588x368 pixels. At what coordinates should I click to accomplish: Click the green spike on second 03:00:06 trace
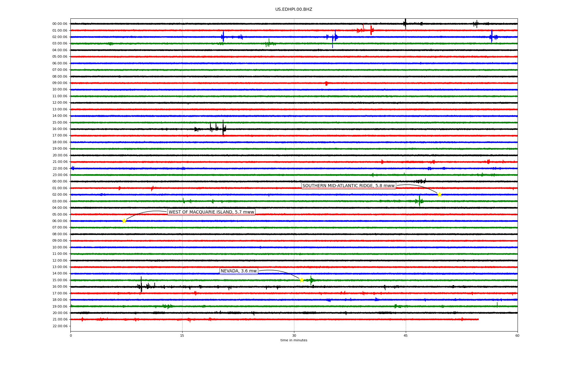(419, 201)
